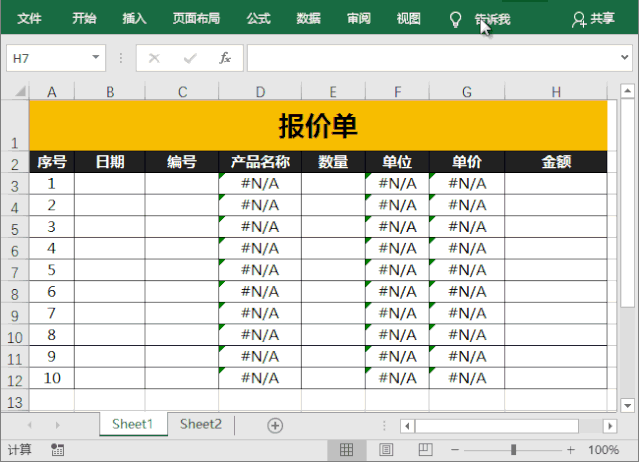This screenshot has width=639, height=462.
Task: Click the zoom slider handle
Action: click(513, 450)
